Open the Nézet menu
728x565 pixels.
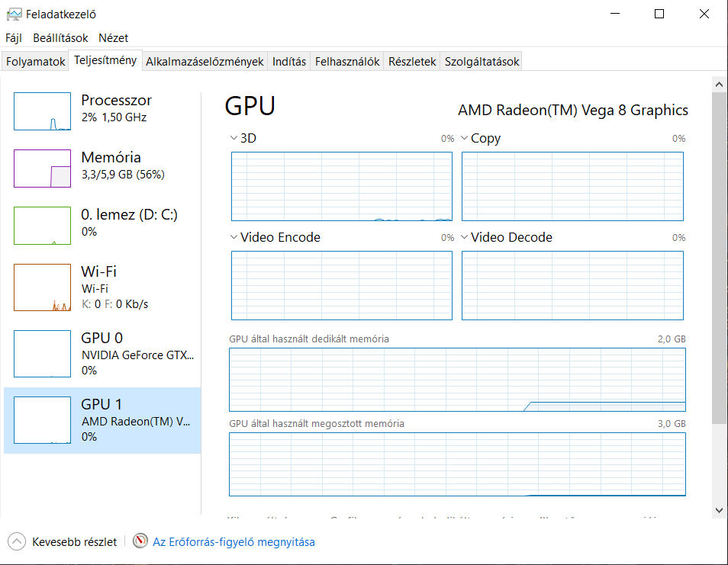pos(113,37)
